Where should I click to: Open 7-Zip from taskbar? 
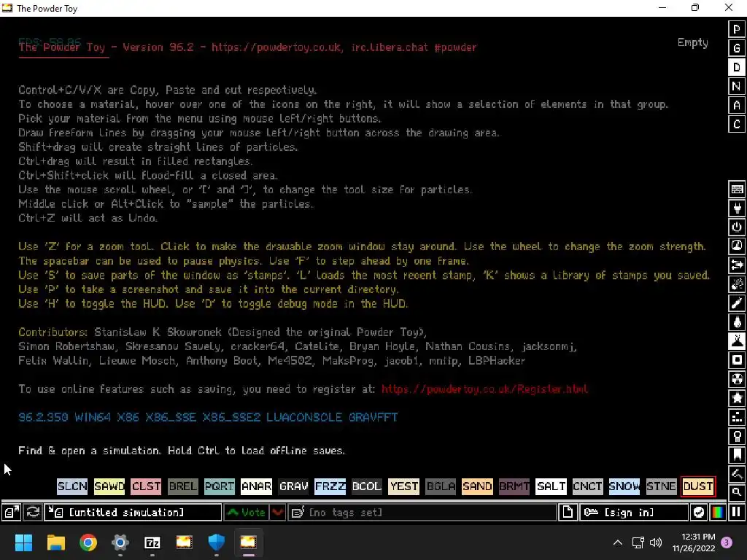coord(152,542)
